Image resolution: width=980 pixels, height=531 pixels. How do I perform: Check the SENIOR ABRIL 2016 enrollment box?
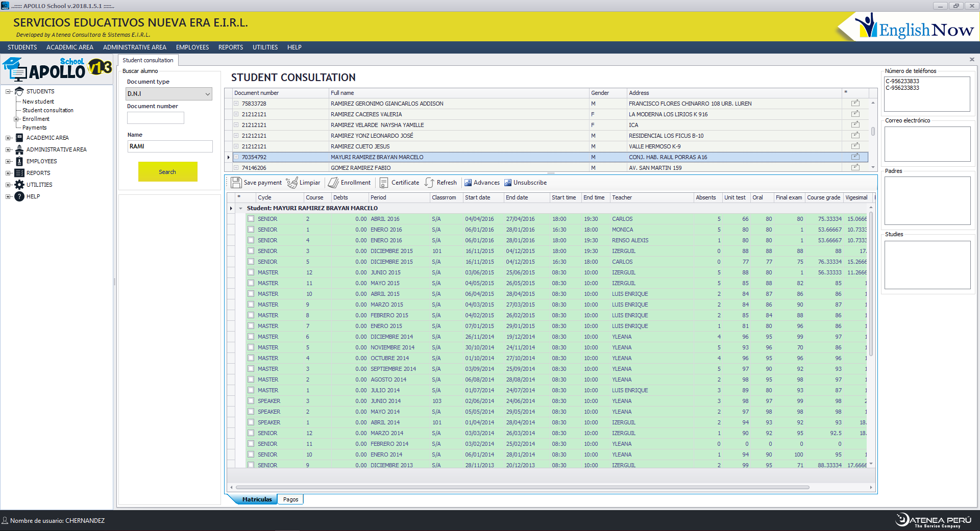251,219
